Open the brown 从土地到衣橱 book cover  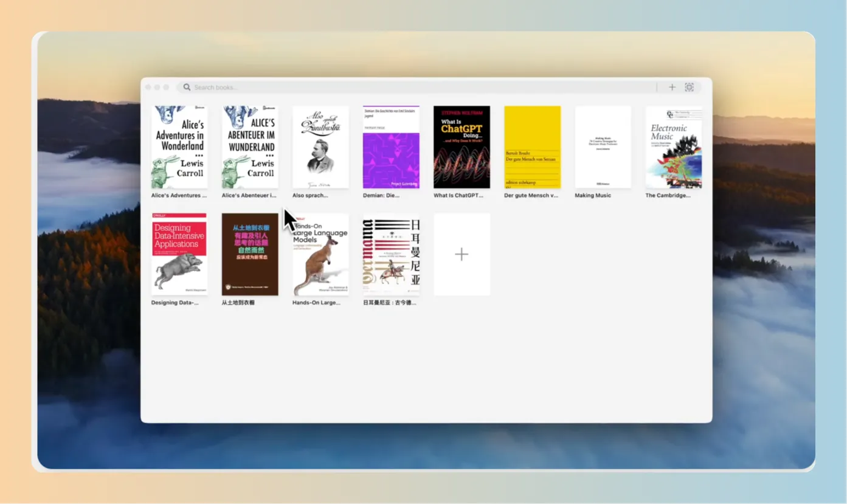tap(250, 254)
